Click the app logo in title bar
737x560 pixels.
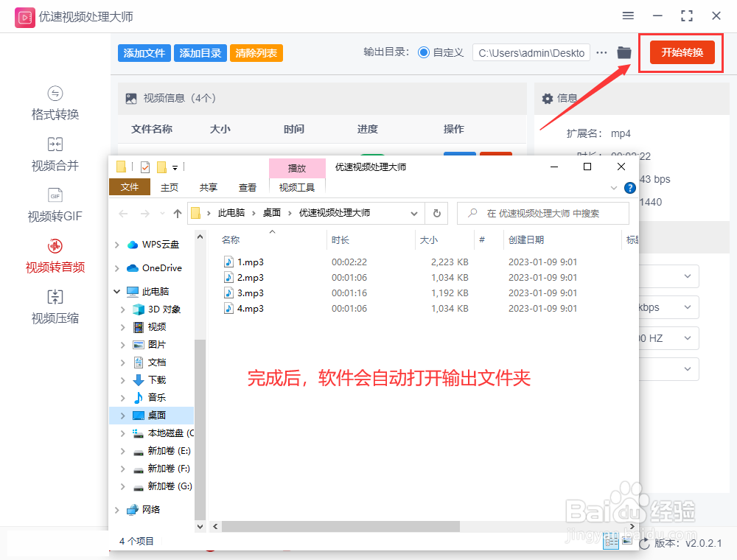pyautogui.click(x=25, y=18)
